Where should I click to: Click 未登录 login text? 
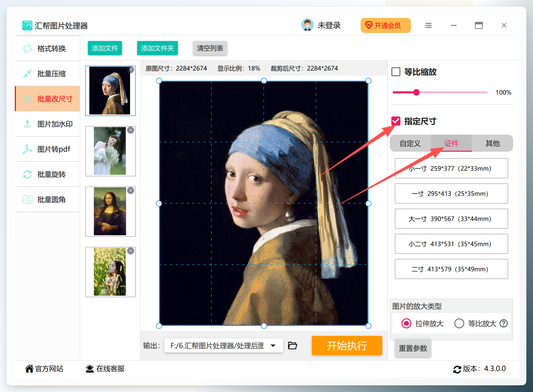tap(329, 25)
